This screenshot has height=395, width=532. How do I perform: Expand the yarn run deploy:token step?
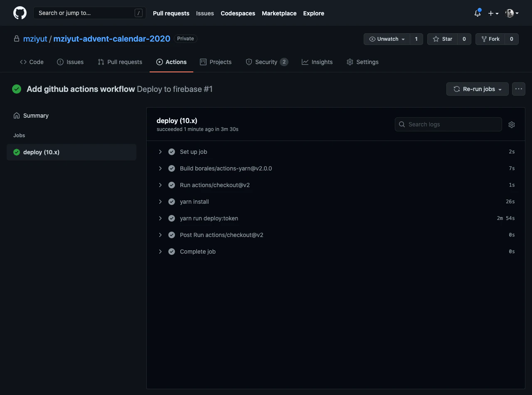pyautogui.click(x=160, y=218)
